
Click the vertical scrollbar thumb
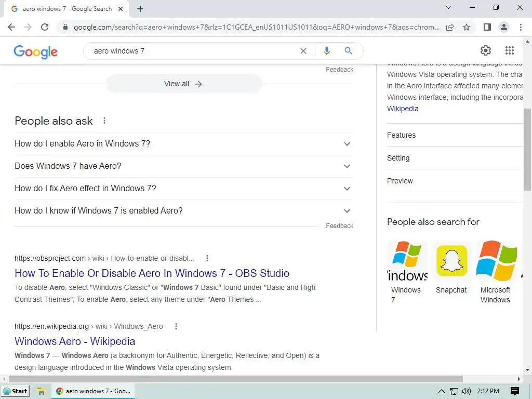(x=528, y=149)
